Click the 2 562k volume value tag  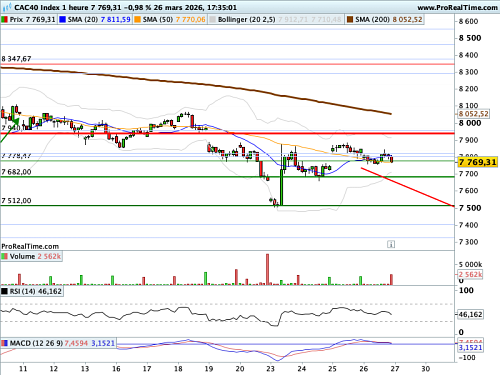pos(470,275)
